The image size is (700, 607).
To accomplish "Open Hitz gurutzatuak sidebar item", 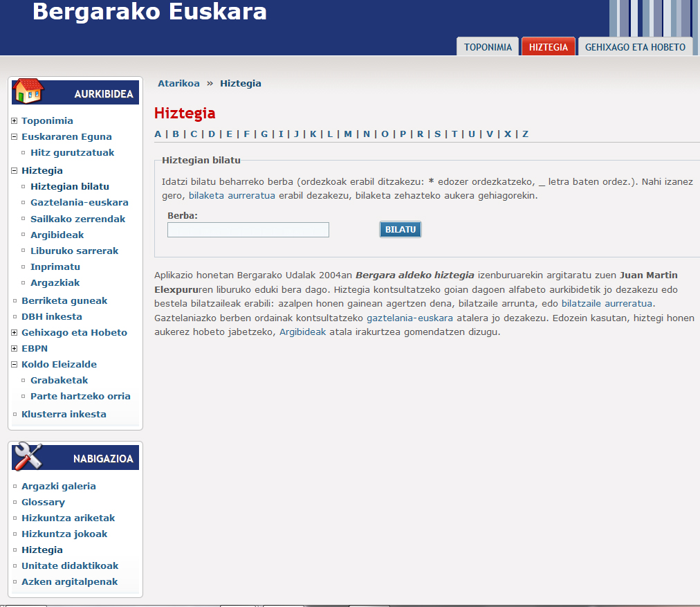I will [x=73, y=153].
